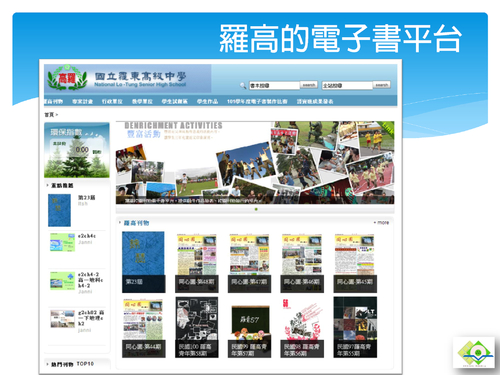Open the 教學單位 navigation menu
This screenshot has height=375, width=500.
click(x=142, y=101)
